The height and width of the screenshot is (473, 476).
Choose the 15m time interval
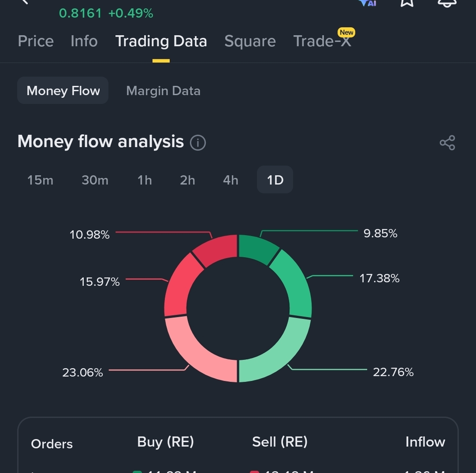point(40,180)
